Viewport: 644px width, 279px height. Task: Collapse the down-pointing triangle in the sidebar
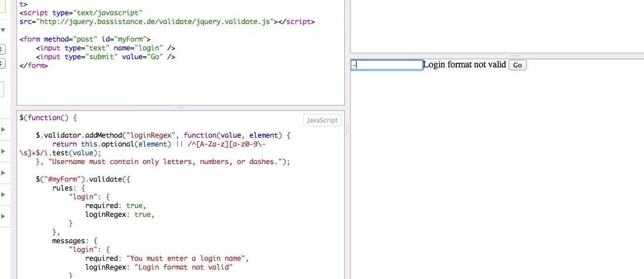(x=2, y=30)
